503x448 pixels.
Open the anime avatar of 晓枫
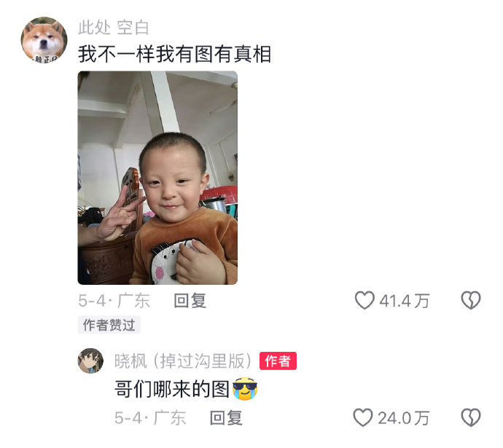(x=90, y=361)
